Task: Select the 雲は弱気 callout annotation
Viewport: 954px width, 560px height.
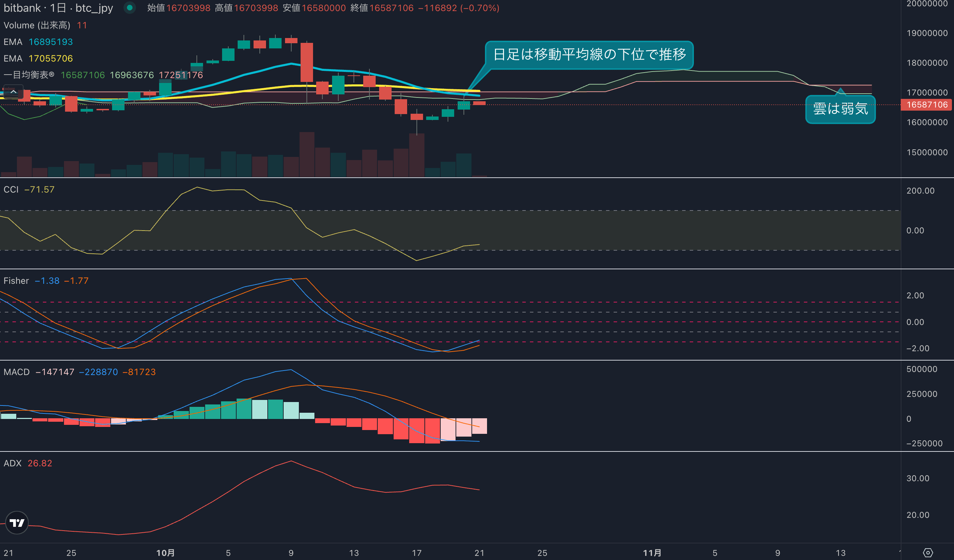Action: (x=840, y=109)
